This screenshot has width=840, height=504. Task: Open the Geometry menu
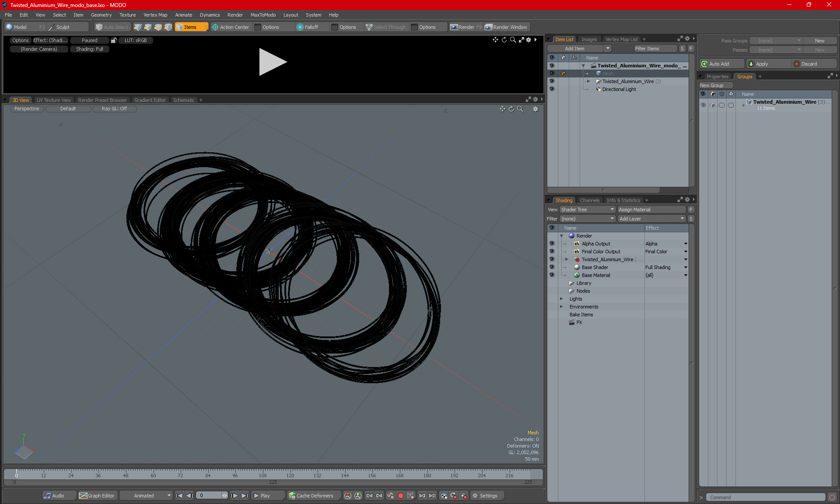101,15
